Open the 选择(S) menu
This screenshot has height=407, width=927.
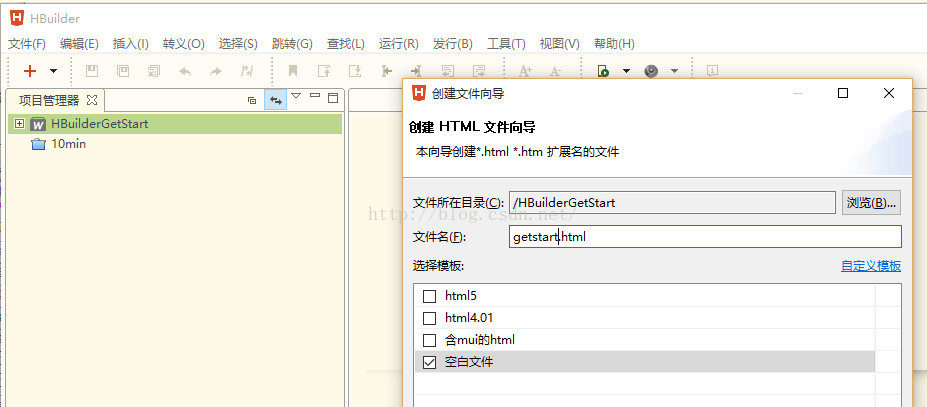[x=238, y=44]
